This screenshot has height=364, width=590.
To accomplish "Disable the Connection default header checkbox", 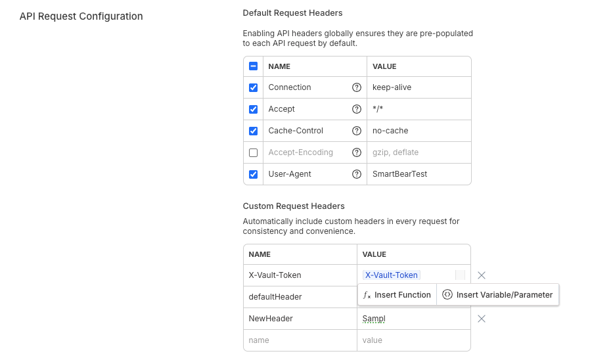I will [x=254, y=87].
